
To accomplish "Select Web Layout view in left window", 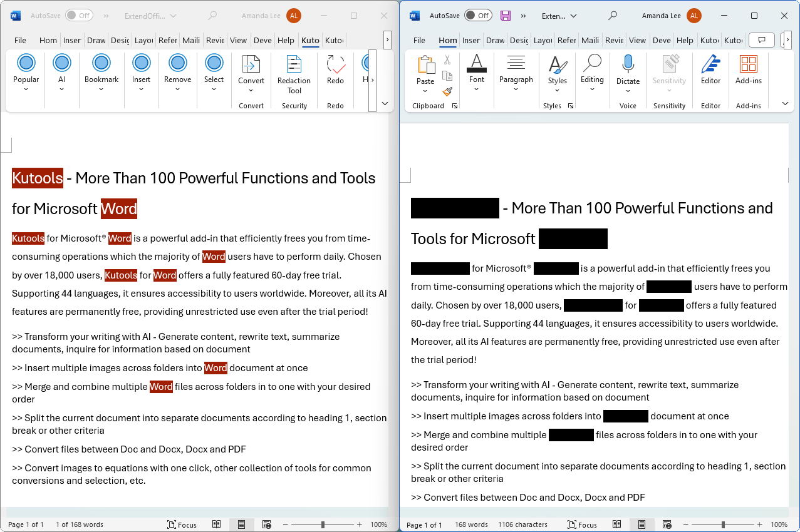I will [x=266, y=524].
